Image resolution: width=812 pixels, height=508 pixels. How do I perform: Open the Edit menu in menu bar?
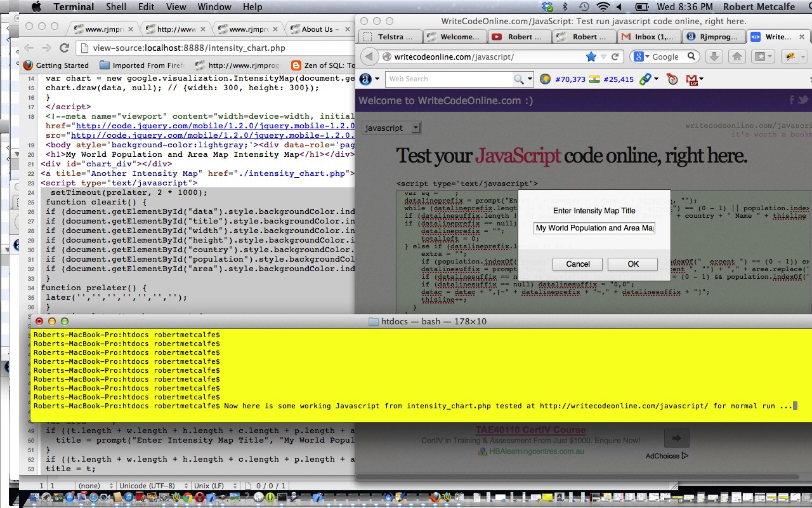point(146,7)
